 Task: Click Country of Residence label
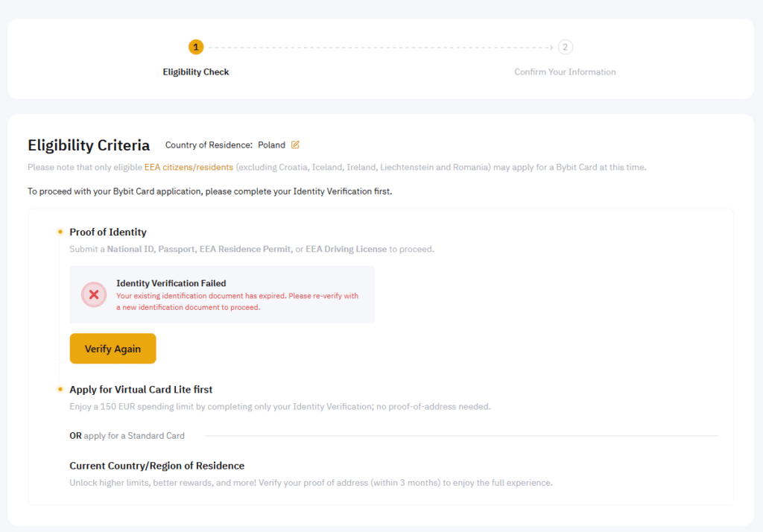[209, 145]
